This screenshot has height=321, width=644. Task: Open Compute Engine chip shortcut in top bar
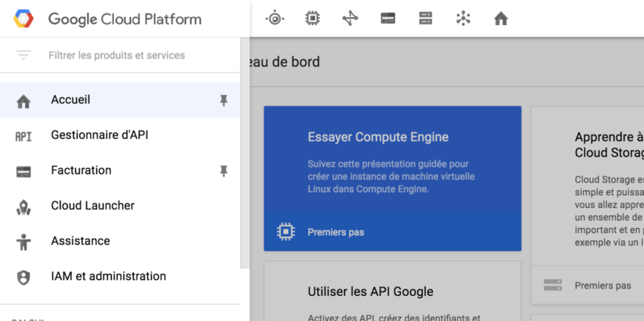pos(312,18)
